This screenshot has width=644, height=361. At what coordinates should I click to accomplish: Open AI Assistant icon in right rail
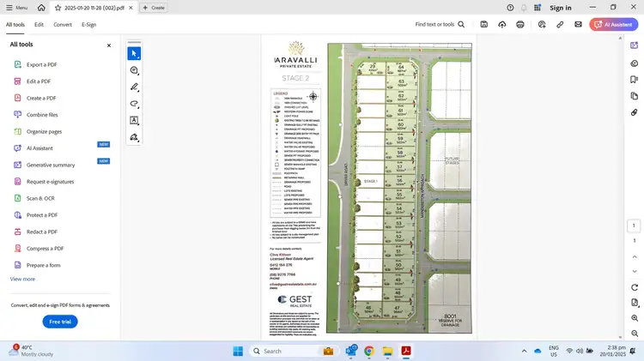(635, 45)
